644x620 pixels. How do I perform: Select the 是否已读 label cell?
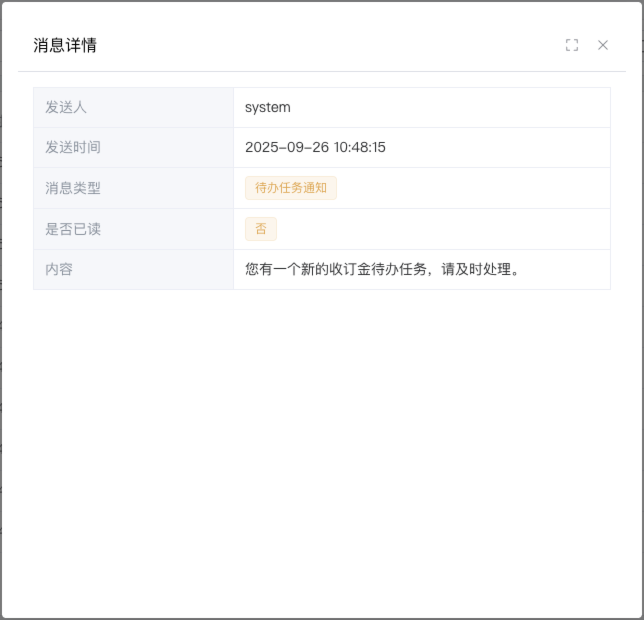point(133,229)
